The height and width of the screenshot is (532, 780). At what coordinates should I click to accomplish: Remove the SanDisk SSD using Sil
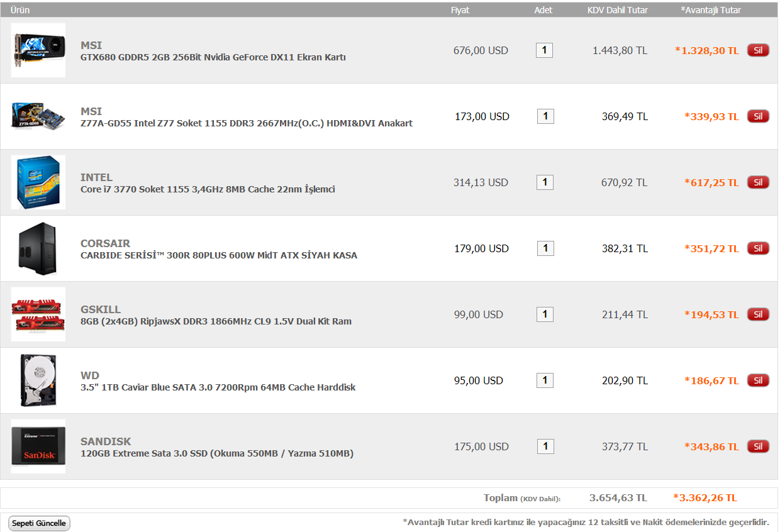(x=758, y=446)
